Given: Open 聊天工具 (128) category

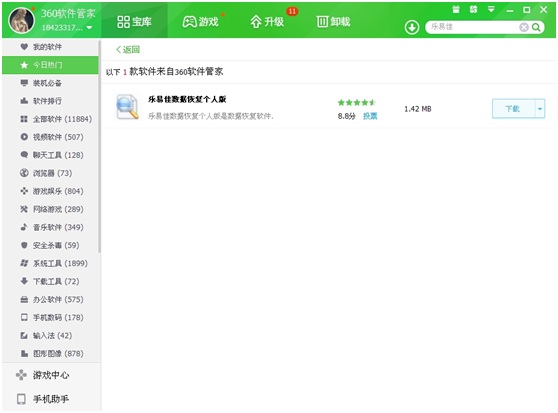Looking at the screenshot, I should (x=50, y=155).
